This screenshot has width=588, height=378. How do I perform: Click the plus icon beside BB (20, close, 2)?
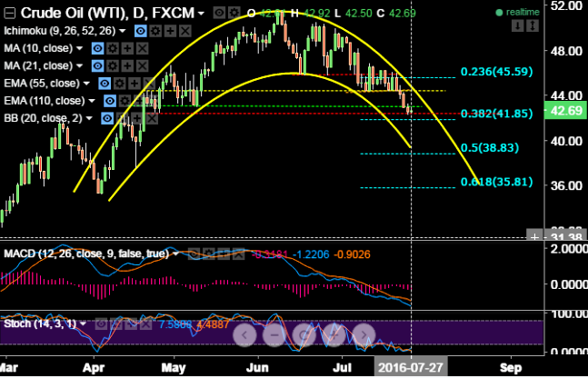click(137, 118)
